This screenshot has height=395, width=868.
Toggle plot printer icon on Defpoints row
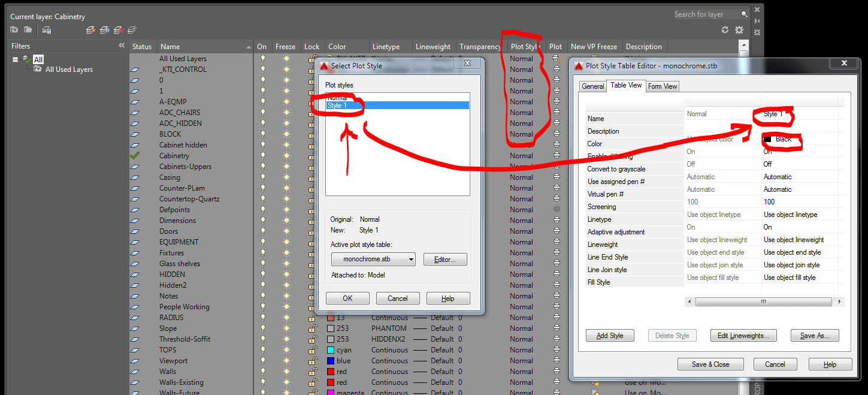pos(557,210)
